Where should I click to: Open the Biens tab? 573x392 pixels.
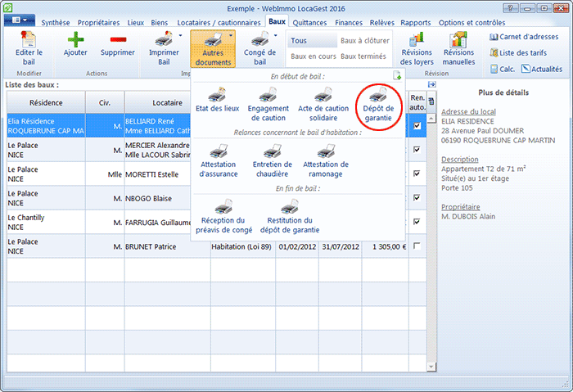click(x=160, y=23)
